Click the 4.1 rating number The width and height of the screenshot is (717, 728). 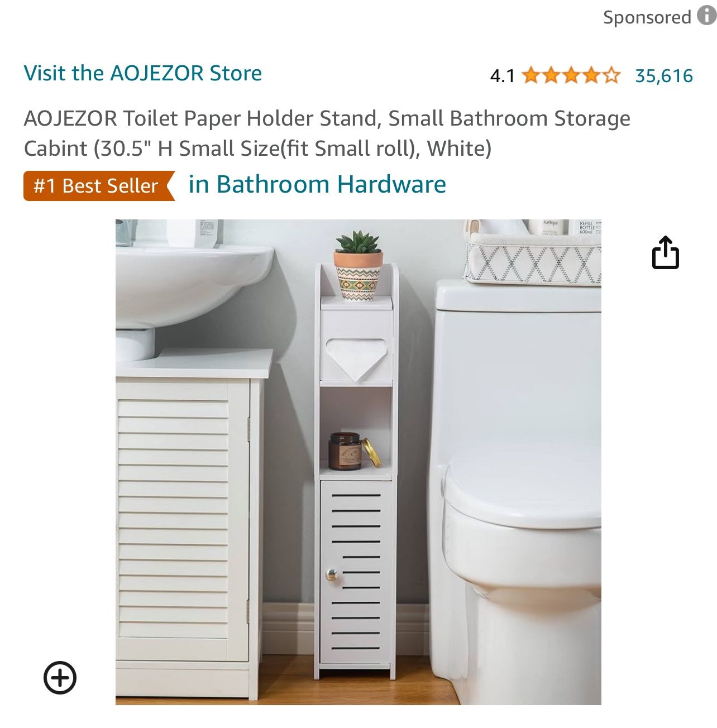(x=502, y=76)
